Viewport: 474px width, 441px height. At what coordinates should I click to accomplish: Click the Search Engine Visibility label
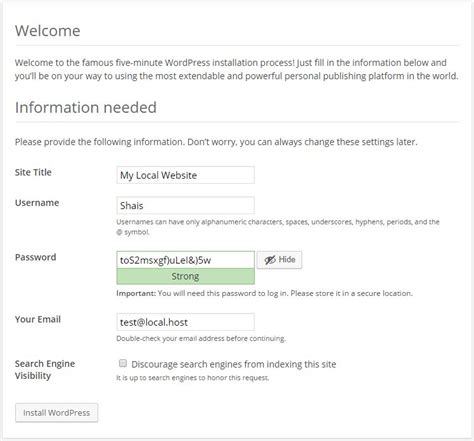[45, 370]
